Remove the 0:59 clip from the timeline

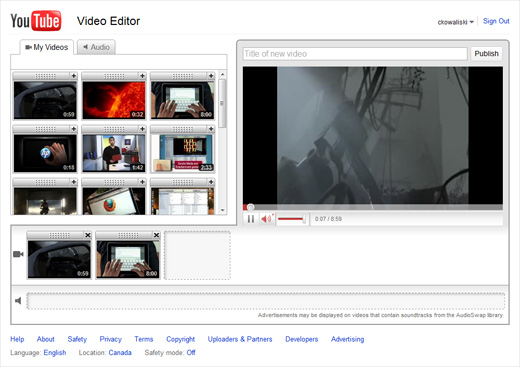88,235
